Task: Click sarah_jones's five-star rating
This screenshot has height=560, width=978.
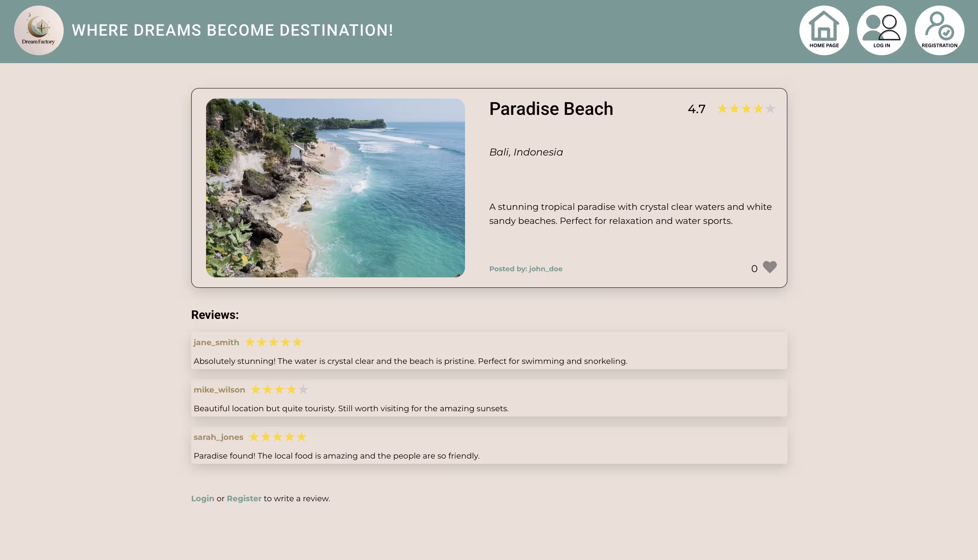Action: [x=278, y=437]
